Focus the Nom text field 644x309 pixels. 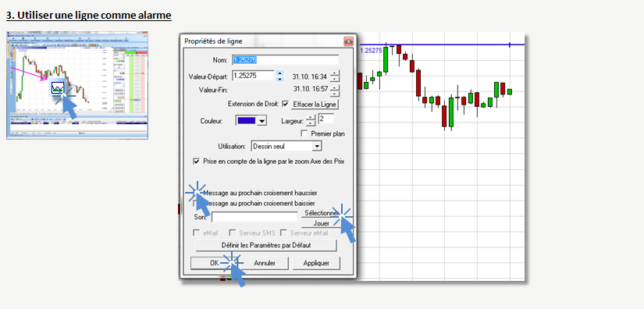click(286, 60)
